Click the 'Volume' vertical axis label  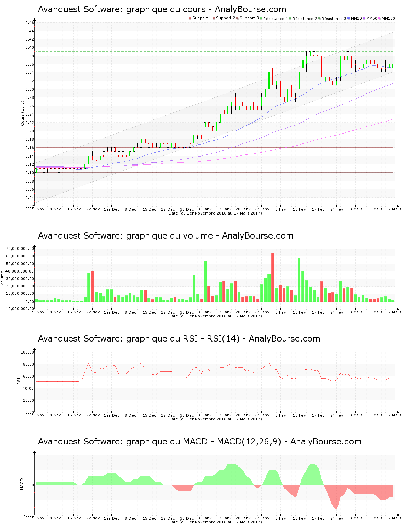pos(2,278)
